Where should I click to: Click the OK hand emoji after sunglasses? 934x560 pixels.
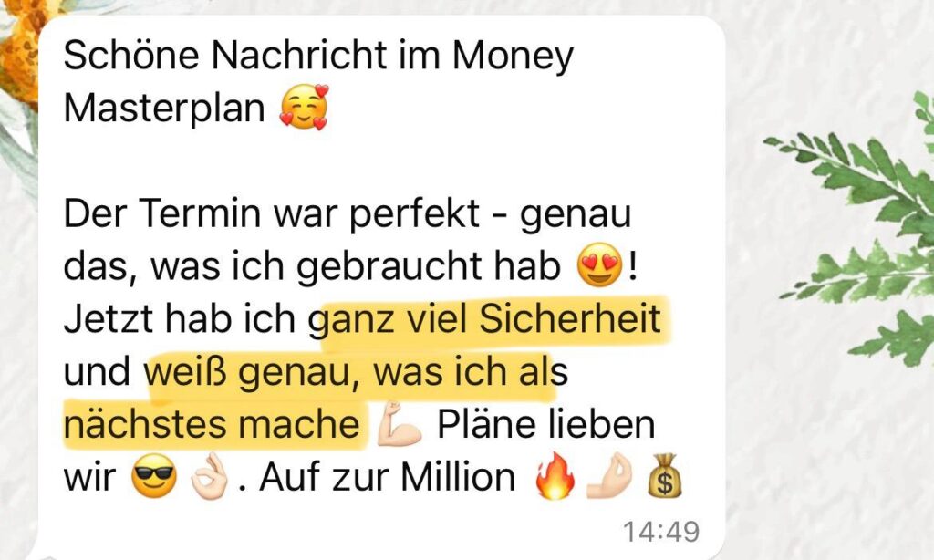click(209, 477)
